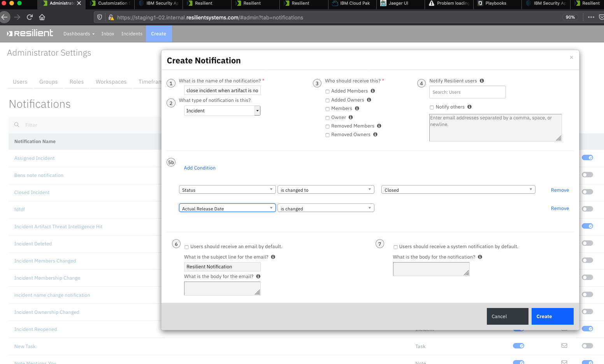
Task: Click the Create button in the top navbar
Action: click(159, 34)
